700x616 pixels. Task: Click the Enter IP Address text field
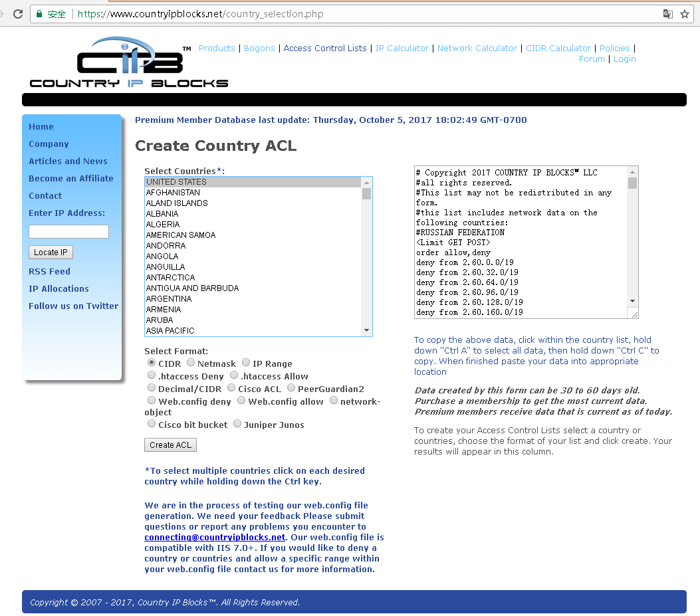[x=68, y=231]
